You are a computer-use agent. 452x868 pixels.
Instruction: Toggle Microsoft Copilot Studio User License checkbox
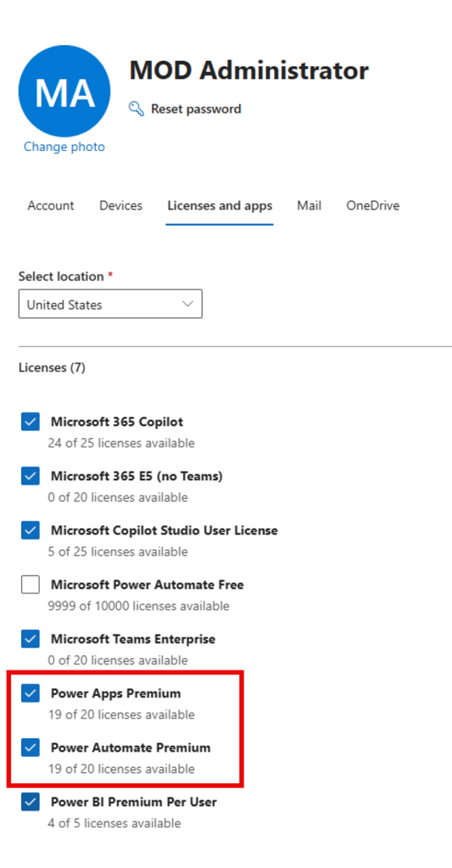click(x=31, y=529)
